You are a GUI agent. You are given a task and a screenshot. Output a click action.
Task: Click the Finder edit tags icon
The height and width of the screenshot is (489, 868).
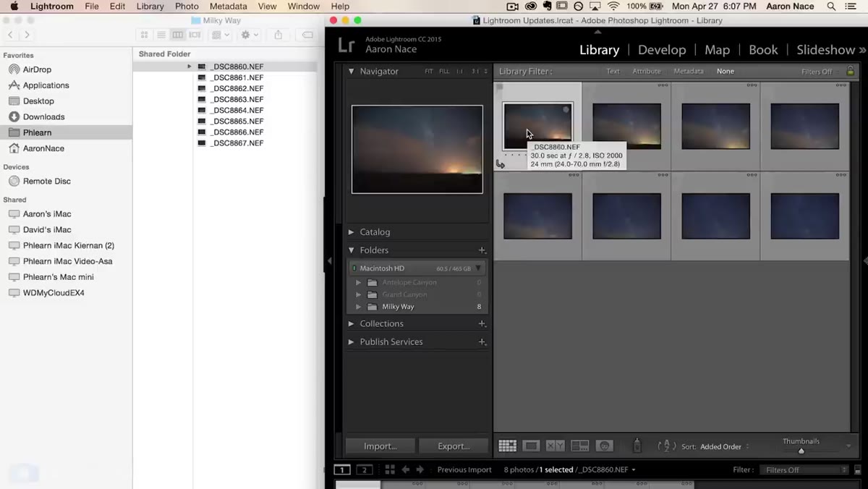coord(307,35)
